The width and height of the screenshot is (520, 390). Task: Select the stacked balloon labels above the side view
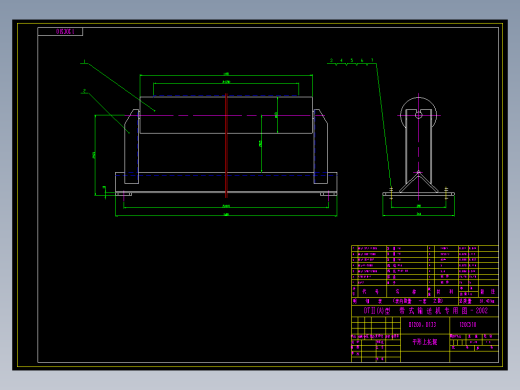[352, 61]
